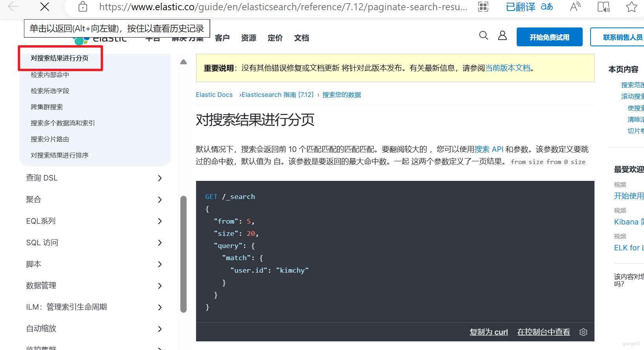Open 搜索多个数据流和索引 in the sidebar

(x=63, y=123)
